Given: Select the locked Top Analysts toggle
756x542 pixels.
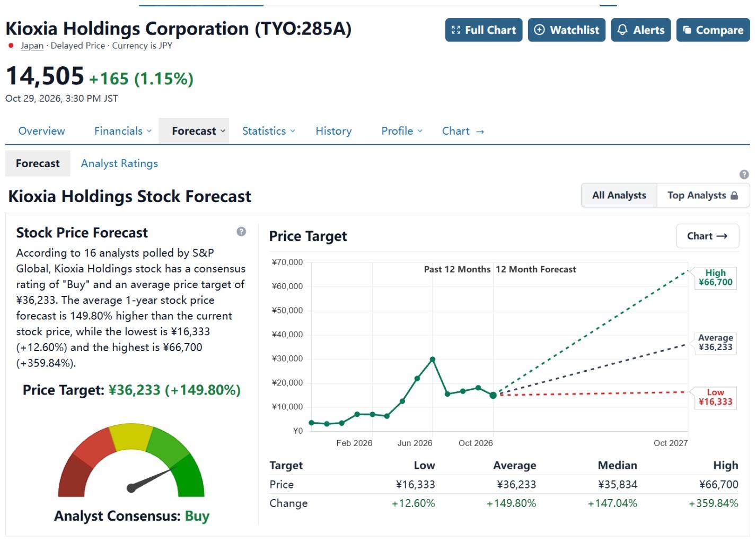Looking at the screenshot, I should 703,195.
